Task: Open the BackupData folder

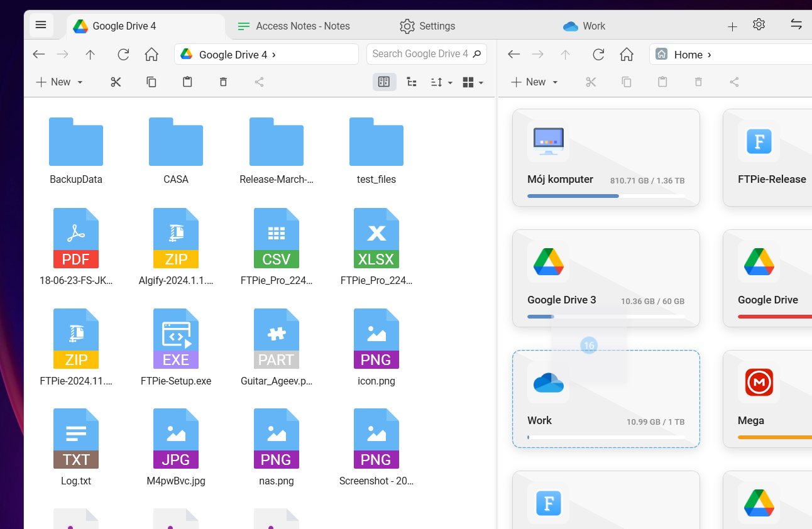Action: [x=76, y=151]
